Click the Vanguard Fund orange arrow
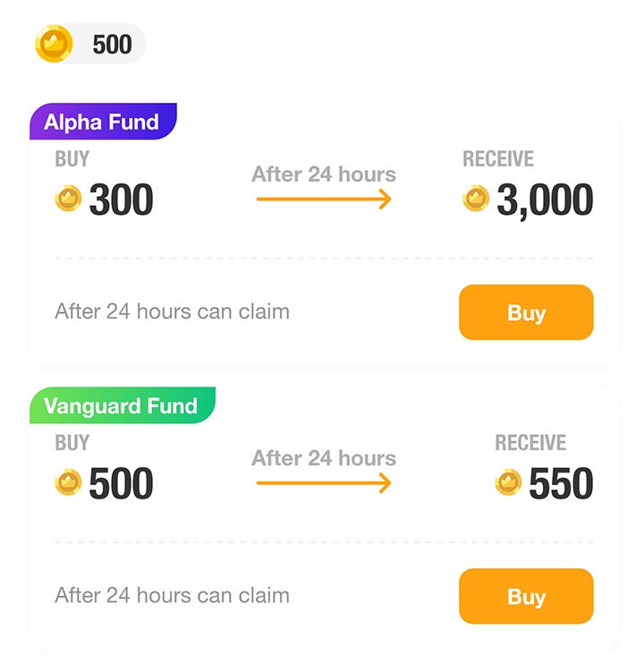This screenshot has width=644, height=665. click(x=324, y=483)
